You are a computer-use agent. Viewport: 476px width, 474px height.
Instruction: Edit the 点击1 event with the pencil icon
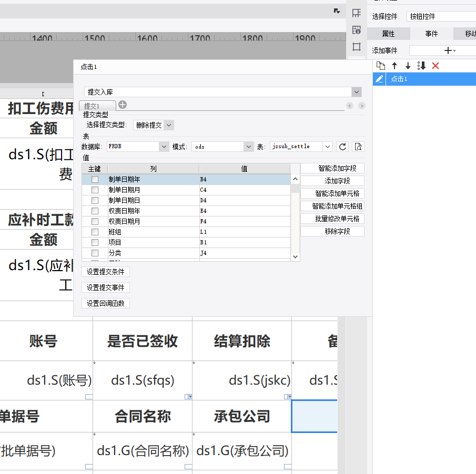(x=379, y=79)
